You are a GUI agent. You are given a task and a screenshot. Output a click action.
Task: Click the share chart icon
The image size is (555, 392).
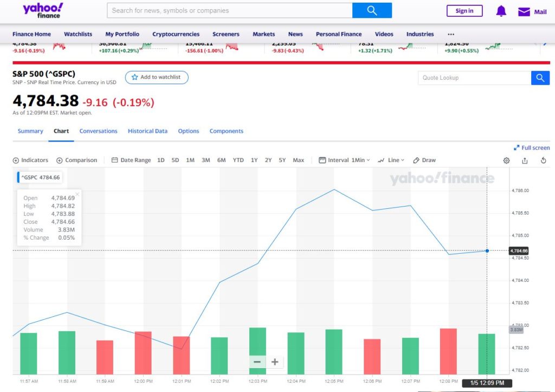pos(525,160)
